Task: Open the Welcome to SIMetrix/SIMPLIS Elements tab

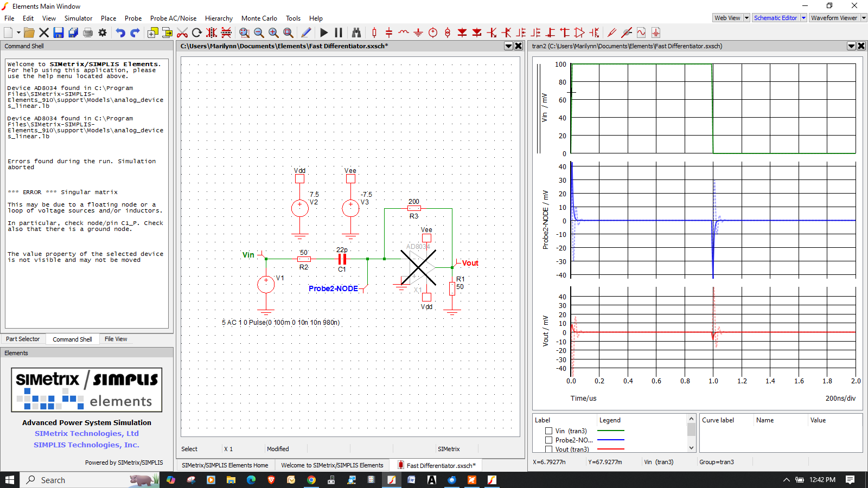Action: pyautogui.click(x=332, y=465)
